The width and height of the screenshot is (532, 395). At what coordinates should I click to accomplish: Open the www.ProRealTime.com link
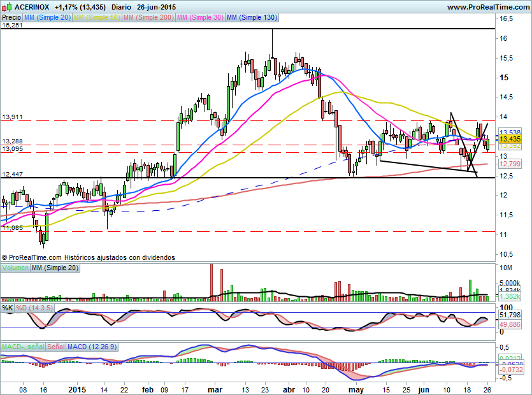click(x=488, y=7)
